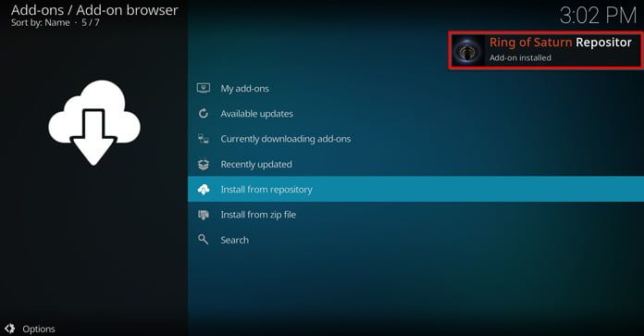Click the Install from repository cloud icon

click(204, 190)
